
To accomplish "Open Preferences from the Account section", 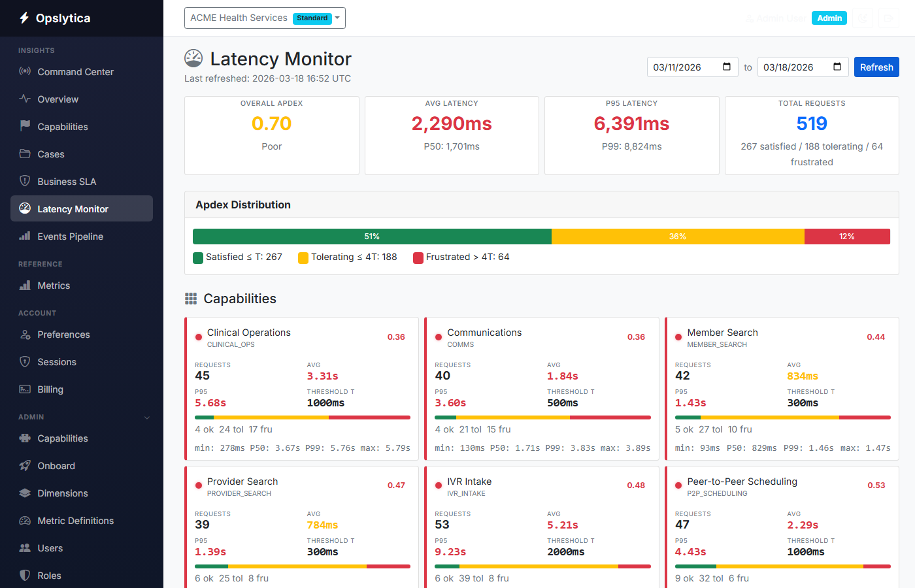I will [24, 334].
